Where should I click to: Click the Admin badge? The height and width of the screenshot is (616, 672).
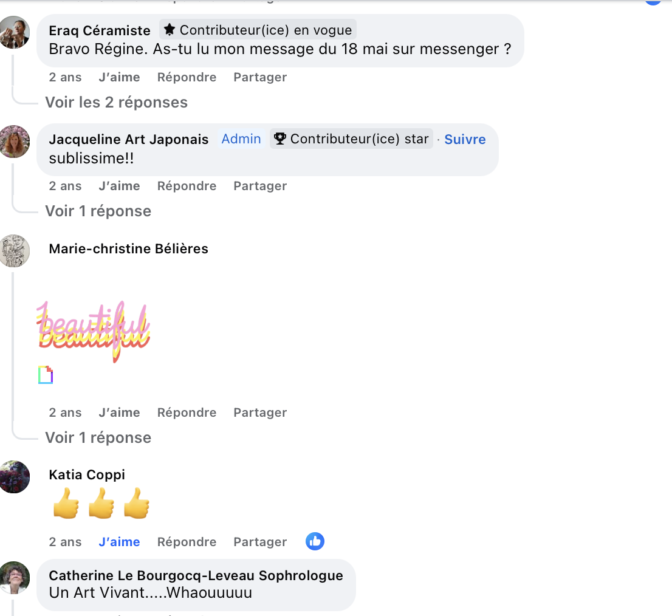tap(241, 139)
